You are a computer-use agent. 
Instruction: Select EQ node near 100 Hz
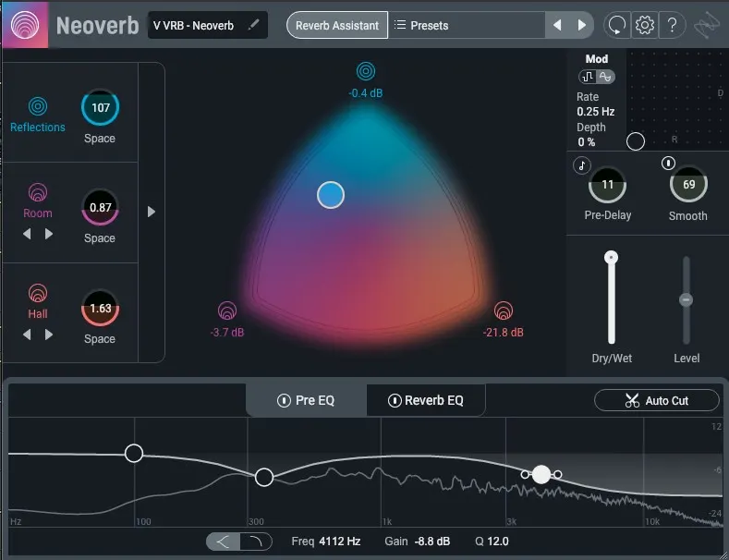point(134,453)
